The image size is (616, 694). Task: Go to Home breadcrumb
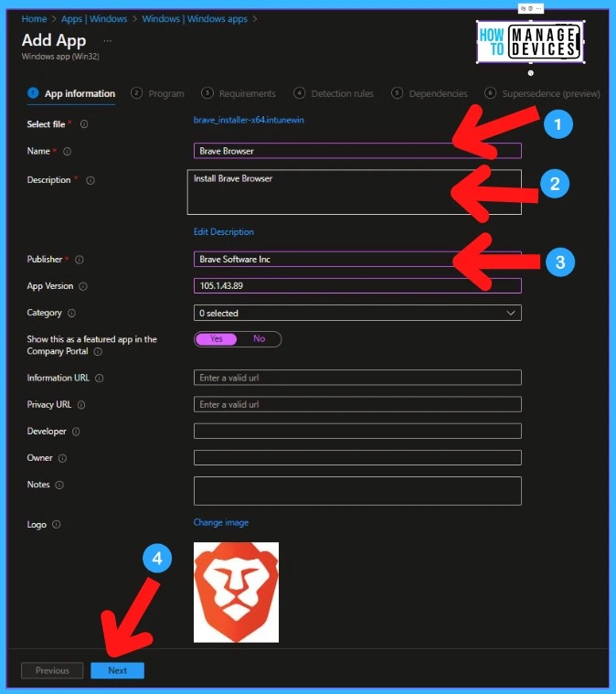34,19
